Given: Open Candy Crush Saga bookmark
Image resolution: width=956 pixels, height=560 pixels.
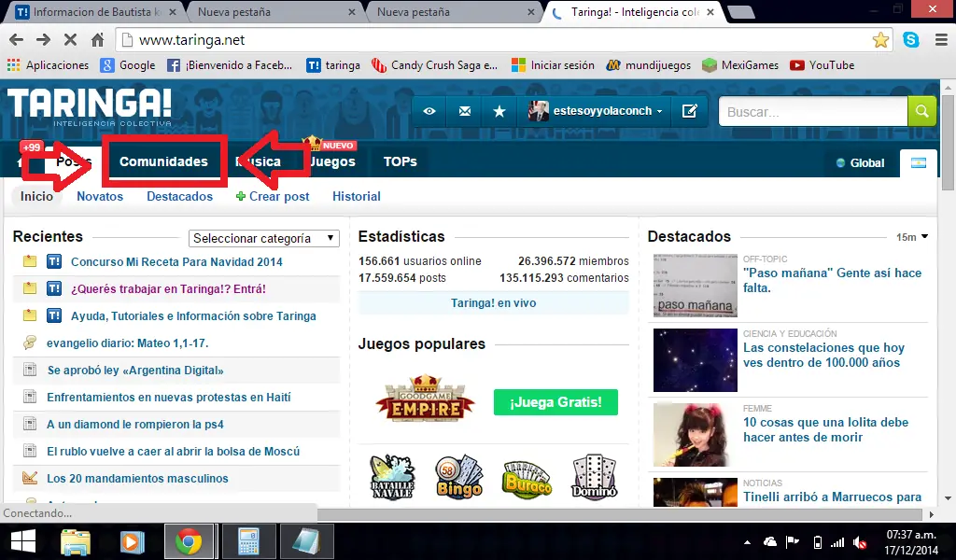Looking at the screenshot, I should coord(435,65).
